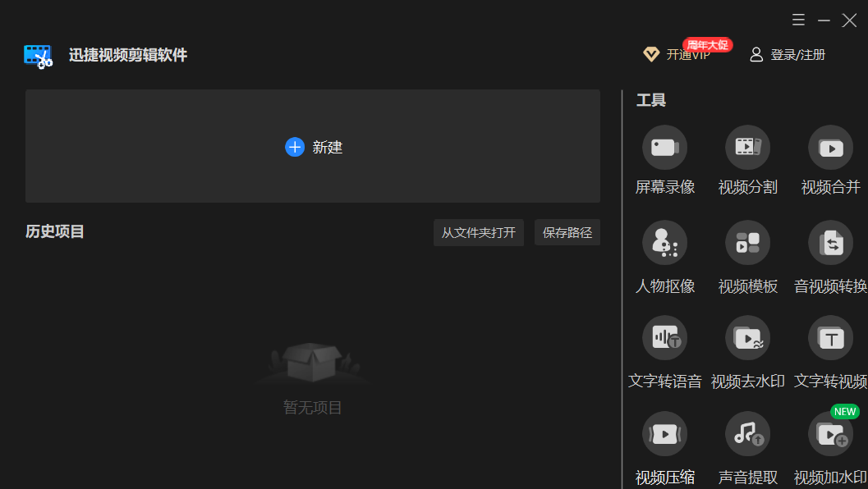Click the 从文件夹打开 button

(478, 232)
